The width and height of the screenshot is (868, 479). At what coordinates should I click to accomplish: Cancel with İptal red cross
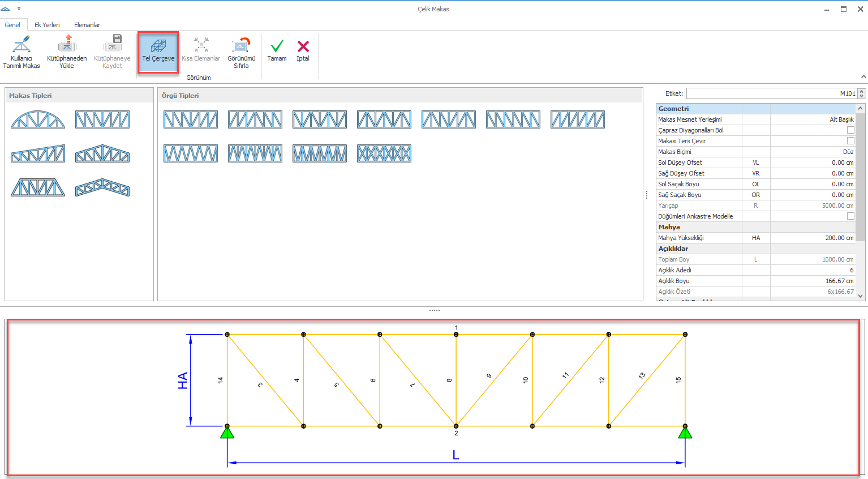click(x=303, y=51)
